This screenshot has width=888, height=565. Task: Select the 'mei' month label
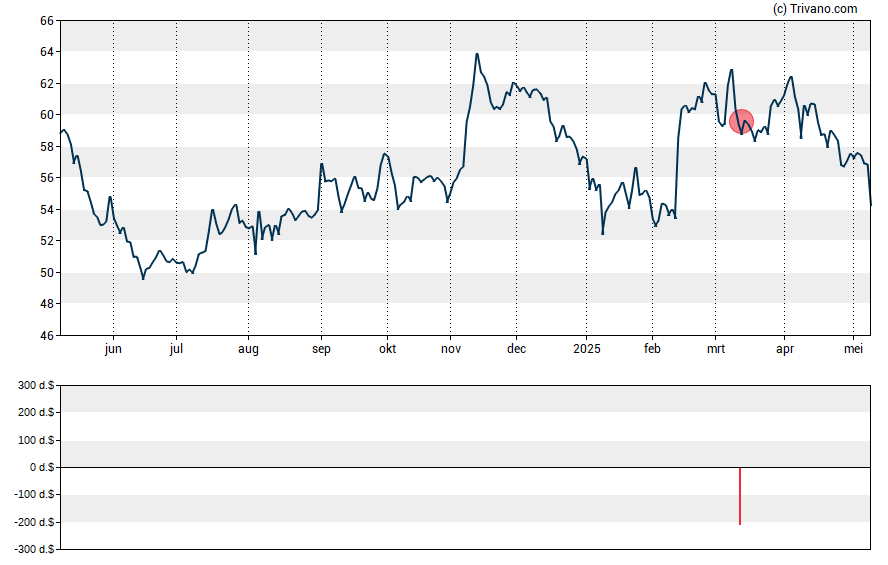pos(853,349)
